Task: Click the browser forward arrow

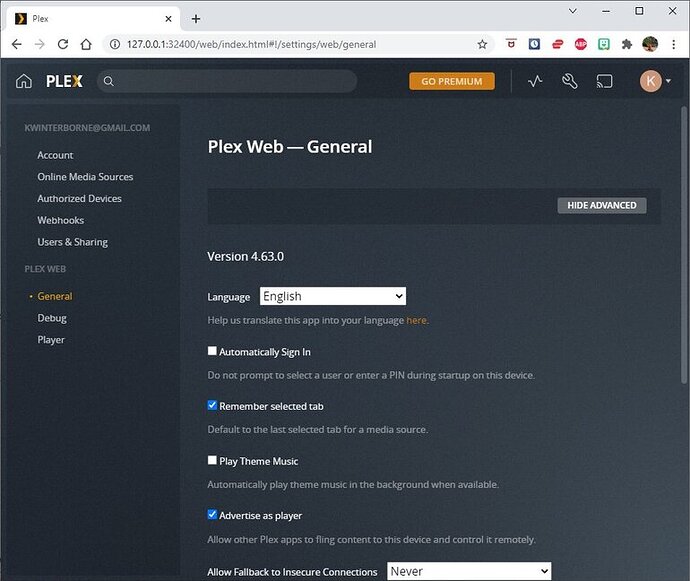Action: [x=40, y=44]
